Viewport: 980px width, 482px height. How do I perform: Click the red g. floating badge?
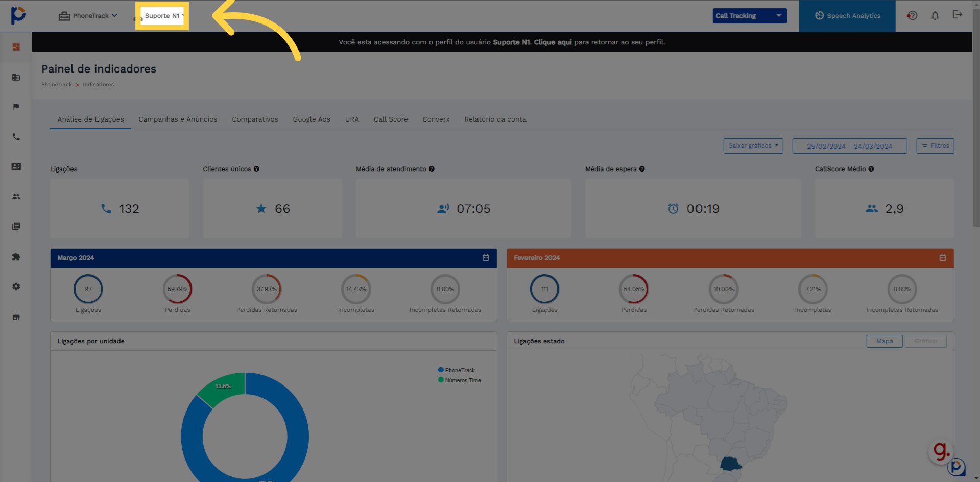tap(941, 451)
